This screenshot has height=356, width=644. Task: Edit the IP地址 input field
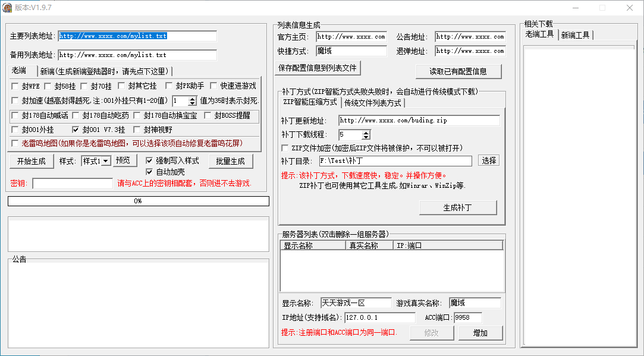pos(380,318)
